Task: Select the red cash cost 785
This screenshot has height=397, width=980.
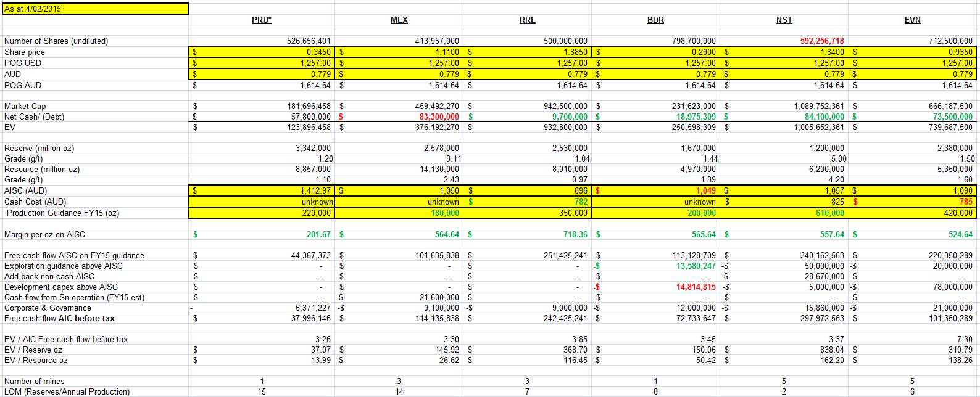Action: point(966,202)
